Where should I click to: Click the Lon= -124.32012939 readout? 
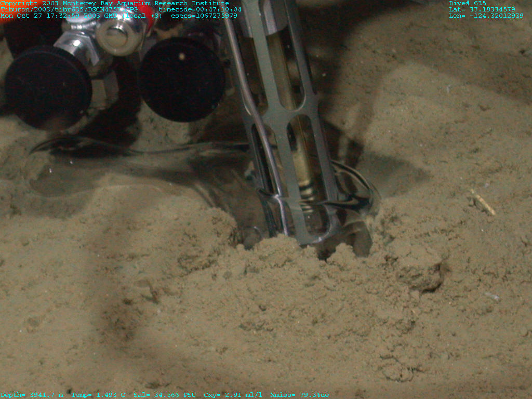[486, 16]
